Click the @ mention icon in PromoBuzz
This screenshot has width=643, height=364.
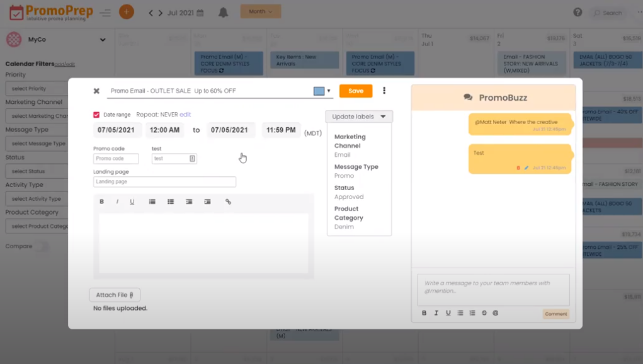(x=495, y=313)
